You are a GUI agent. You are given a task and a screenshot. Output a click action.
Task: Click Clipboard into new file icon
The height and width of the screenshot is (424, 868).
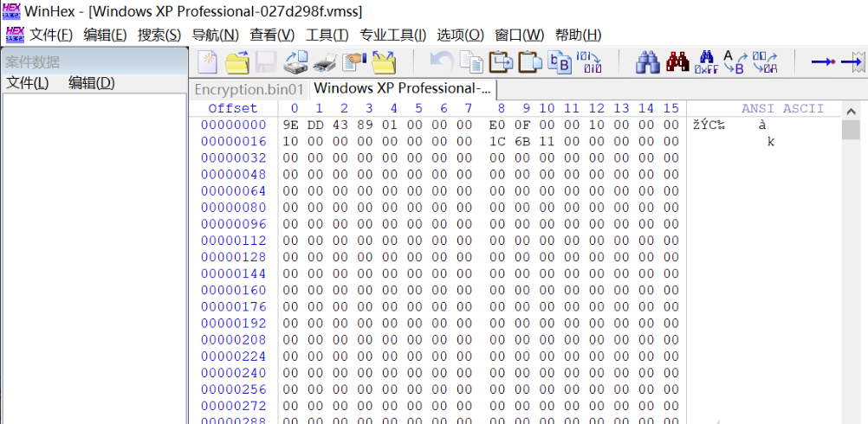[530, 62]
